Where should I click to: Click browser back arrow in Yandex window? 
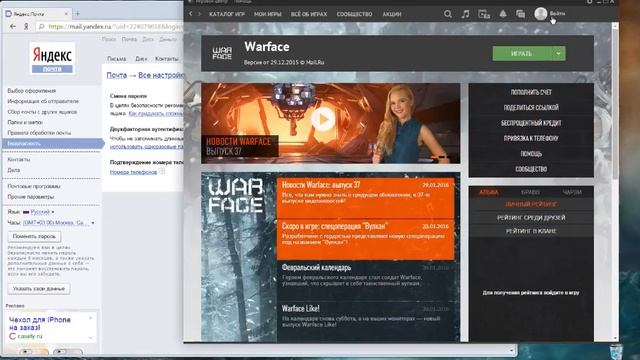(13, 27)
